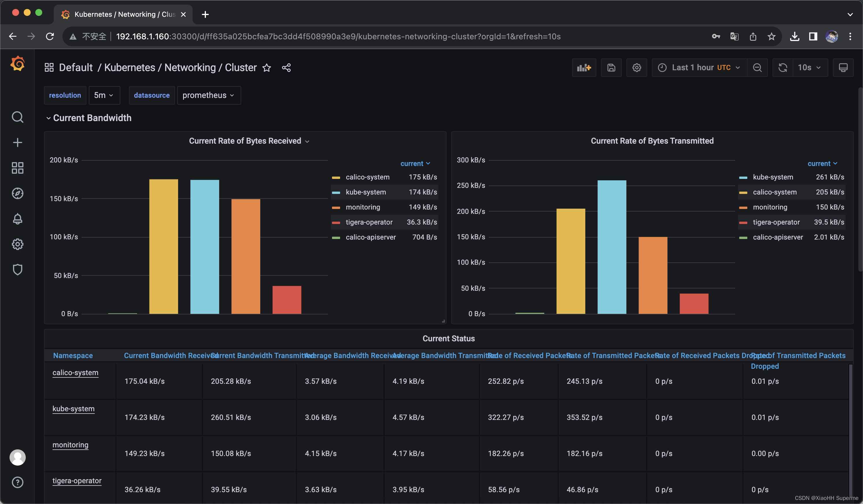Open the 10s refresh interval dropdown
Screen dimensions: 863x504
(810, 67)
